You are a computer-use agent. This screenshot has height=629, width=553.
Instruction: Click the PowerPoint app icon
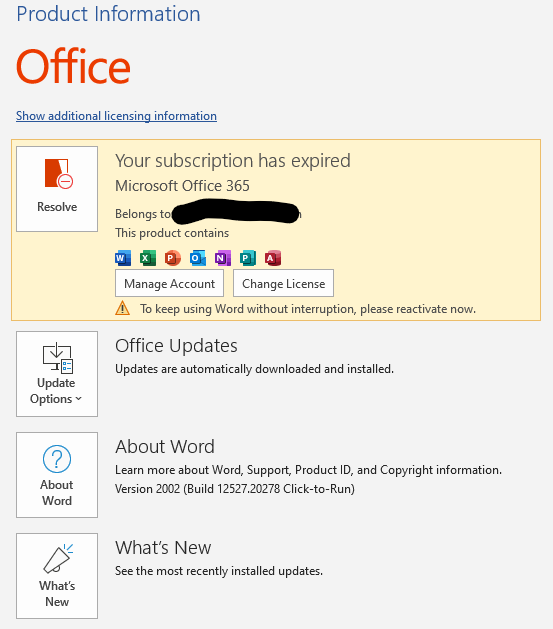coord(172,258)
